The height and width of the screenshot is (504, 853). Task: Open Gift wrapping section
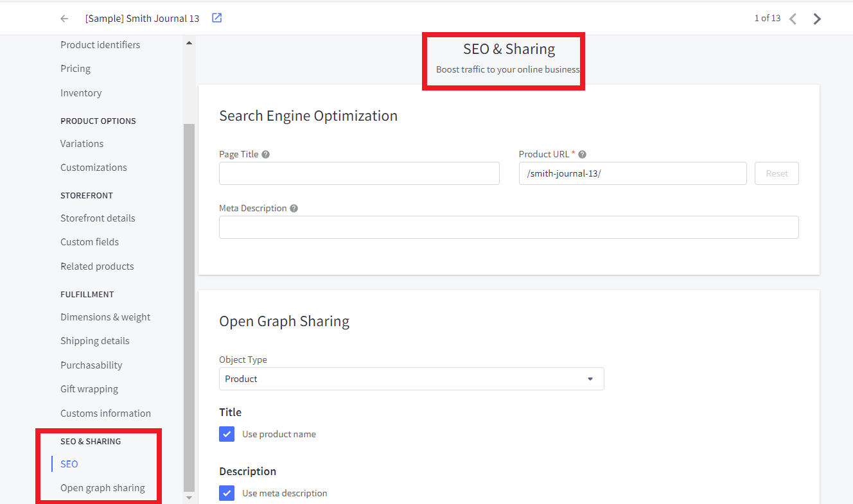[89, 389]
